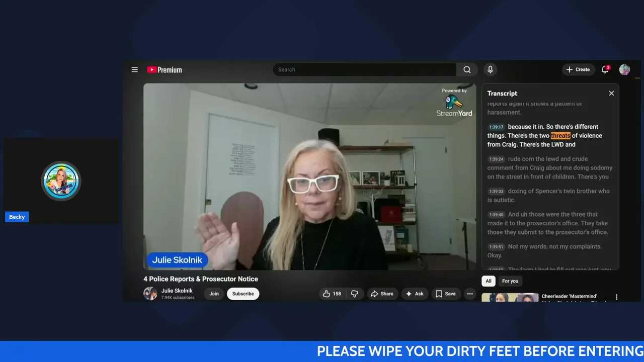Click the Becky name label
Screen dimensions: 644x362
[x=17, y=217]
